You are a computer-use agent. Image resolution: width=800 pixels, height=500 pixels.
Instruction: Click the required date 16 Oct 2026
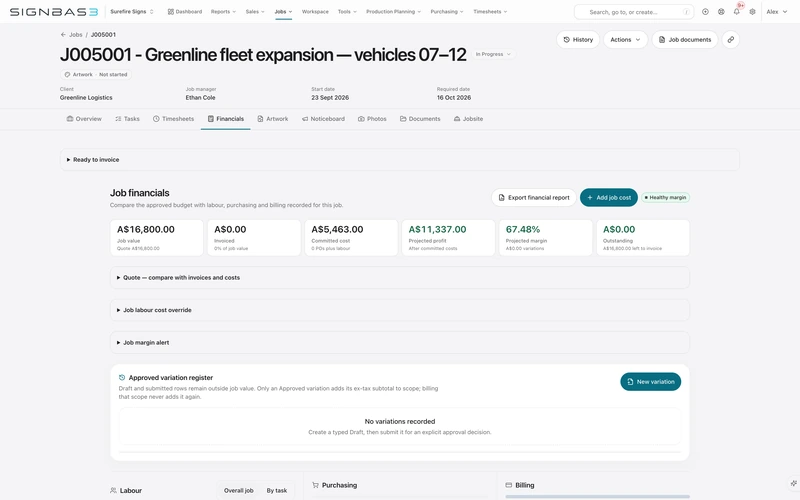[x=454, y=97]
